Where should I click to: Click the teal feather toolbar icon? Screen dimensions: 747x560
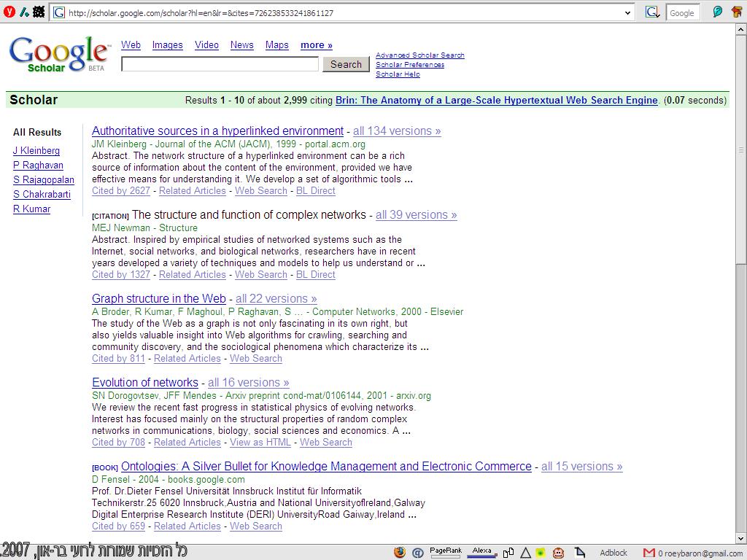pyautogui.click(x=718, y=12)
